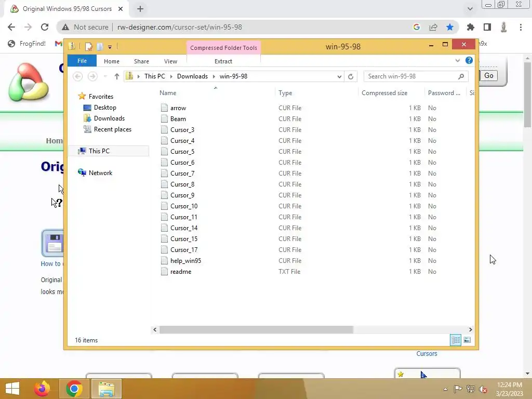The height and width of the screenshot is (399, 532).
Task: Switch to the Home ribbon tab
Action: tap(112, 61)
